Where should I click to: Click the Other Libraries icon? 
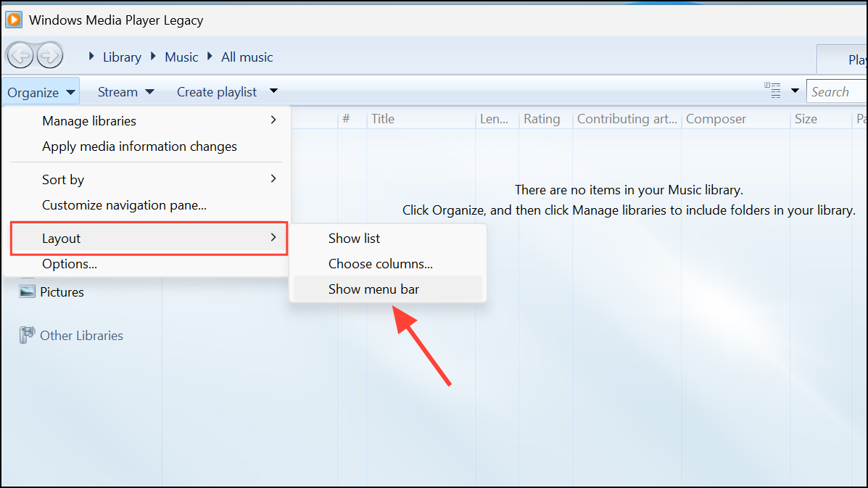tap(27, 335)
